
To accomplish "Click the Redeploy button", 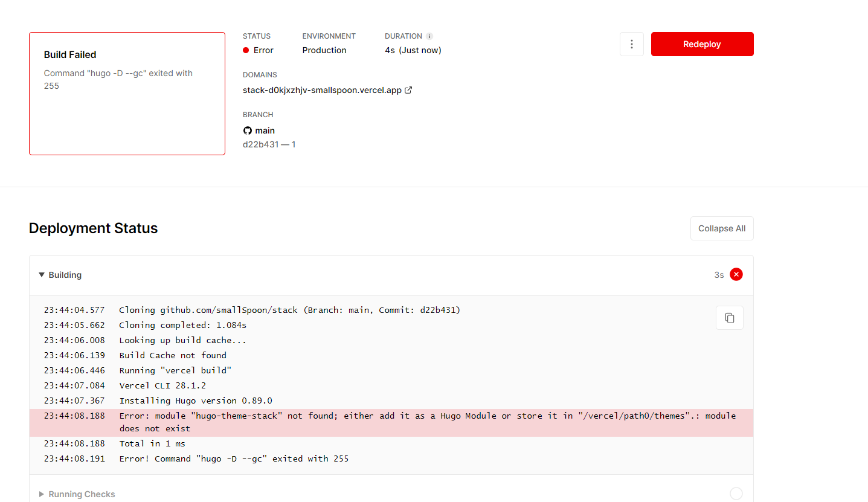I will point(702,44).
